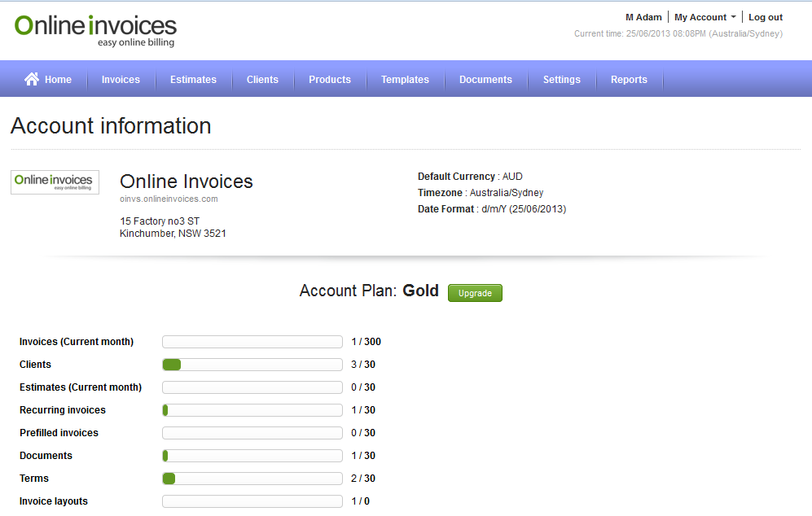Screen dimensions: 812x516
Task: Open the Reports section
Action: 629,80
